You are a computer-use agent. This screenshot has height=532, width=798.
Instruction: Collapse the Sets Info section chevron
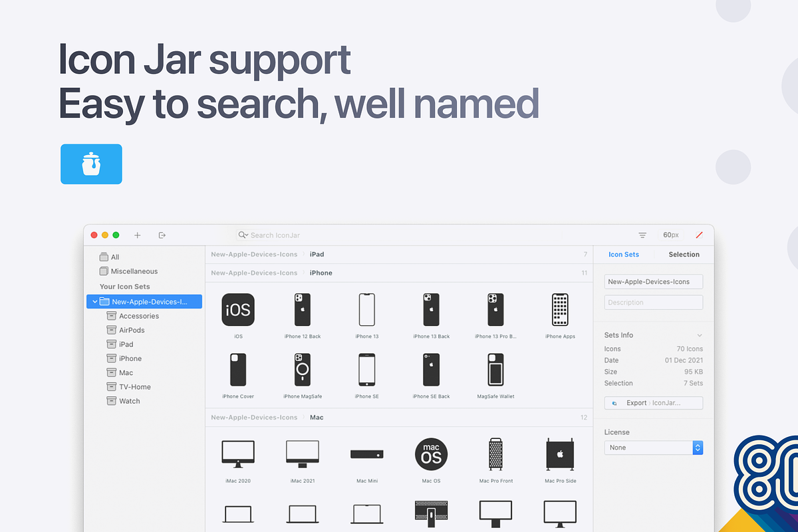[700, 336]
